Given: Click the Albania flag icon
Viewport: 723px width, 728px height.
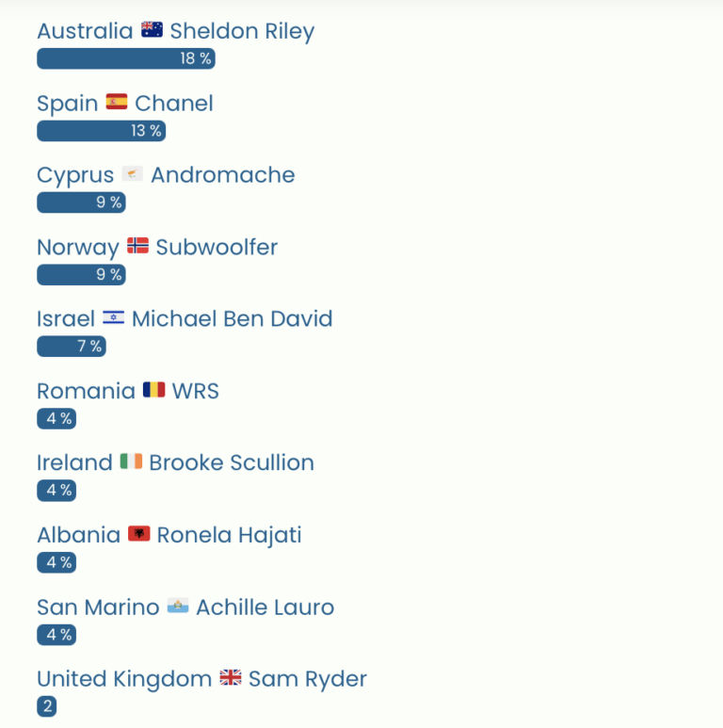Looking at the screenshot, I should (138, 535).
